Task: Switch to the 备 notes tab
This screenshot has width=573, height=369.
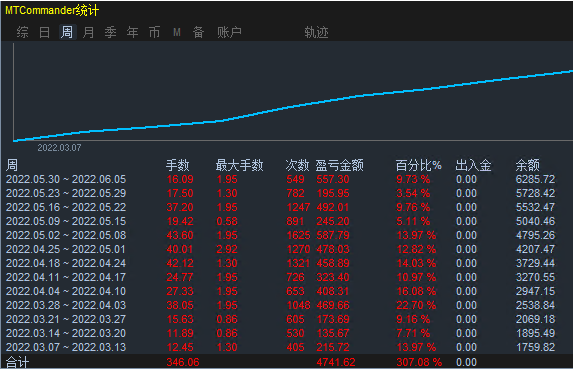Action: [x=198, y=32]
